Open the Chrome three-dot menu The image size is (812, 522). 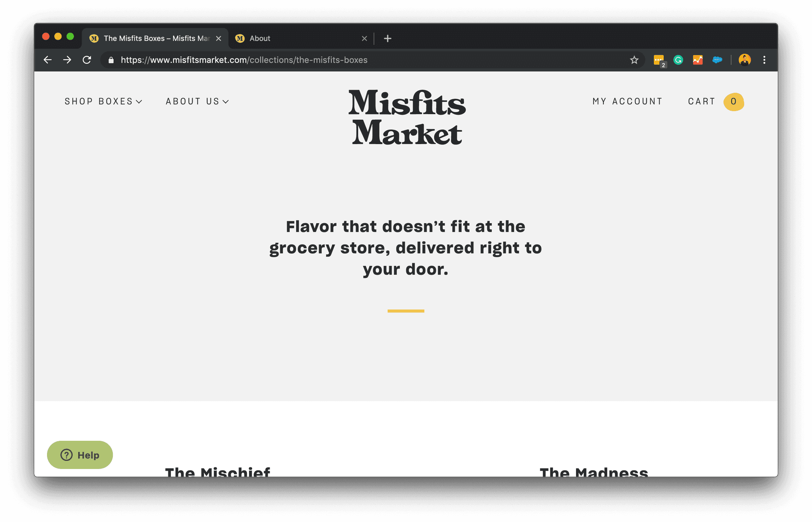pyautogui.click(x=765, y=60)
